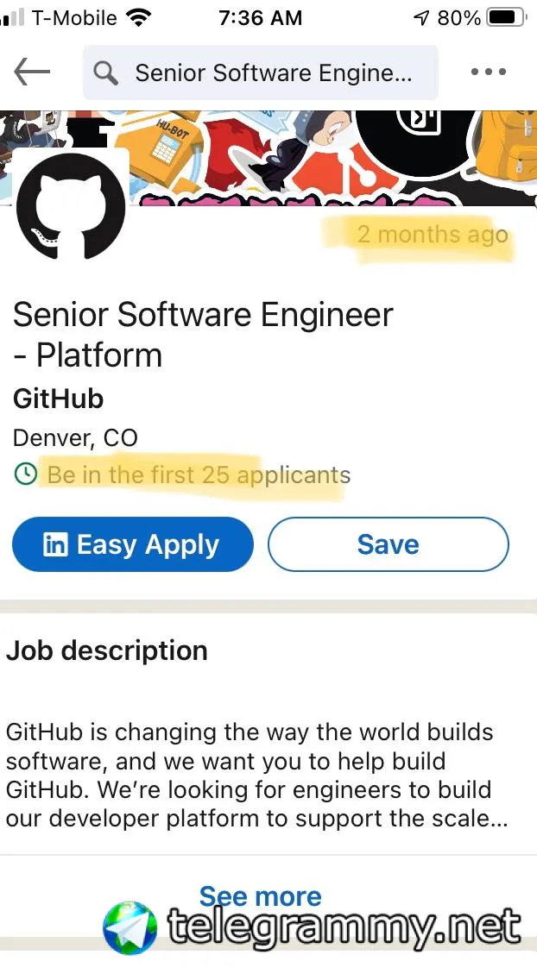
Task: Tap the Denver, CO location text
Action: (x=75, y=438)
